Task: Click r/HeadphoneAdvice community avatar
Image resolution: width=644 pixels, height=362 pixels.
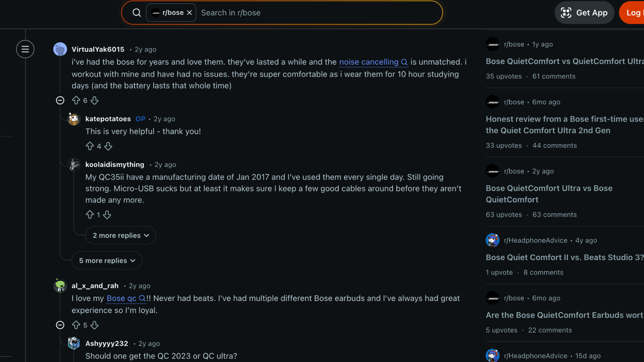Action: coord(492,240)
